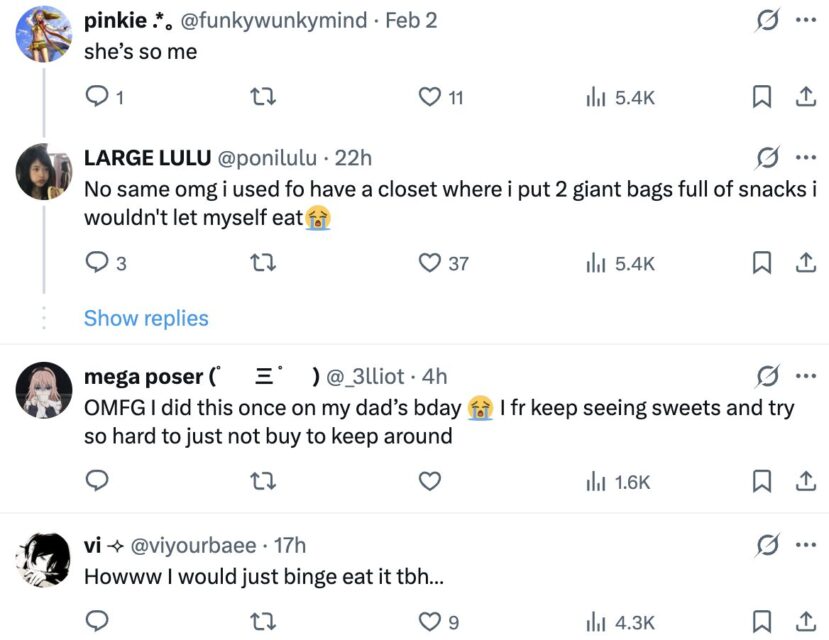Screen dimensions: 829x640
Task: Open more options on pinkie's tweet
Action: point(805,20)
